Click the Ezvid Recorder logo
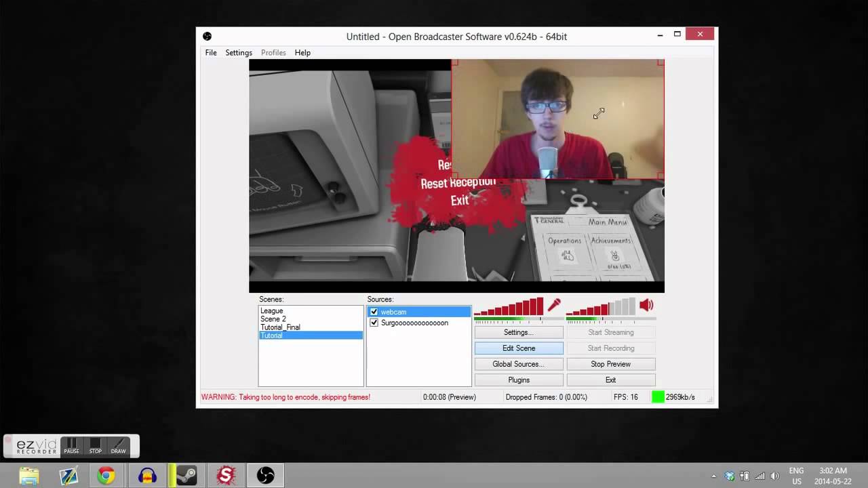This screenshot has width=868, height=488. pos(37,446)
